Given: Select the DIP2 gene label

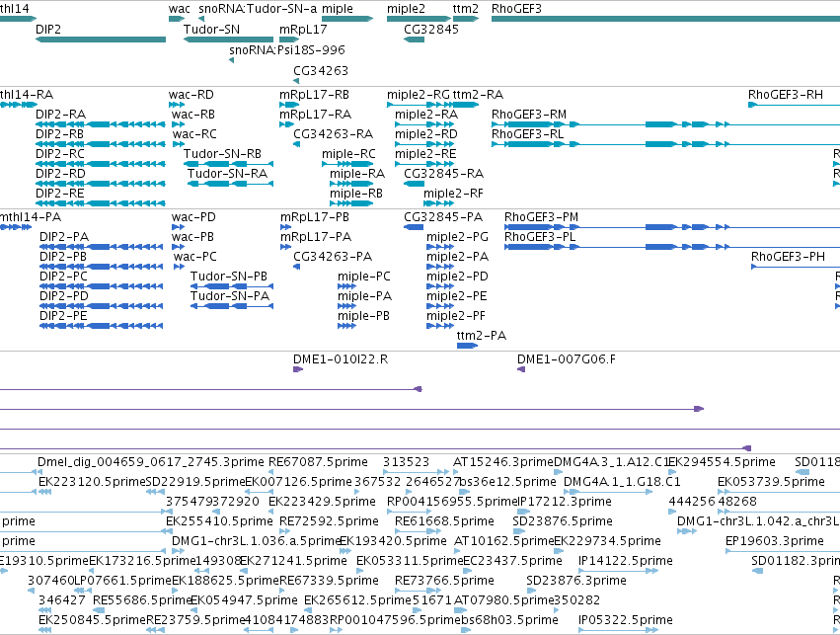Looking at the screenshot, I should click(x=48, y=30).
